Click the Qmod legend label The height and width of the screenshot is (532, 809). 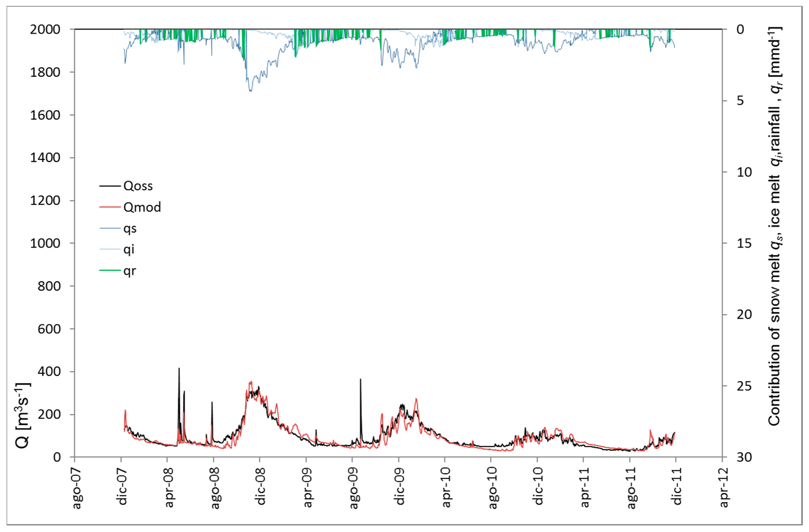142,207
